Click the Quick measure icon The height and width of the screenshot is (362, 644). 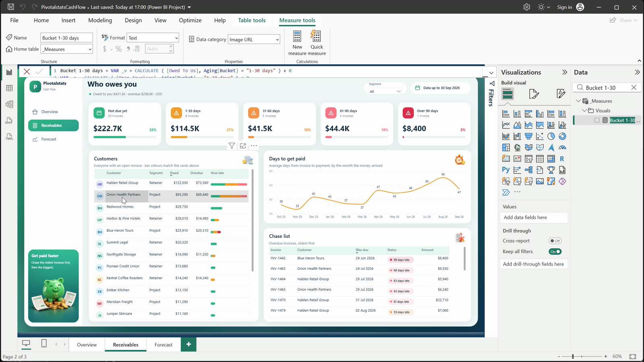tap(316, 37)
